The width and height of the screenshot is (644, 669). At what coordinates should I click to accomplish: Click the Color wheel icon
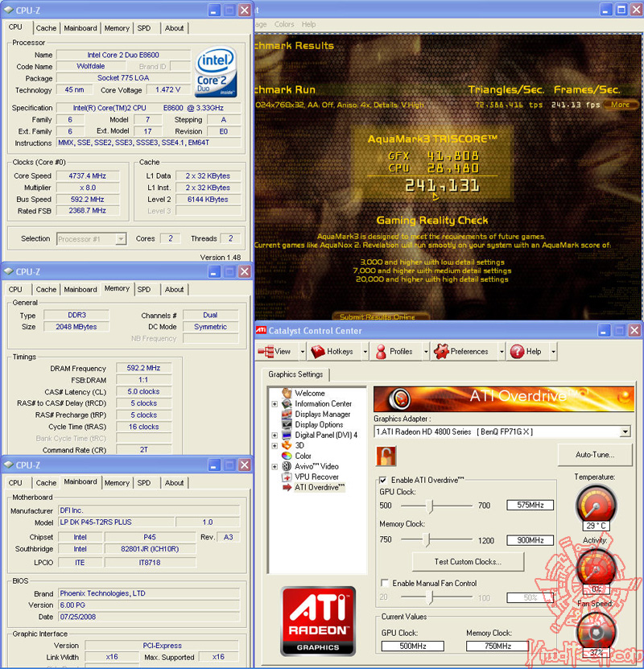click(x=287, y=456)
